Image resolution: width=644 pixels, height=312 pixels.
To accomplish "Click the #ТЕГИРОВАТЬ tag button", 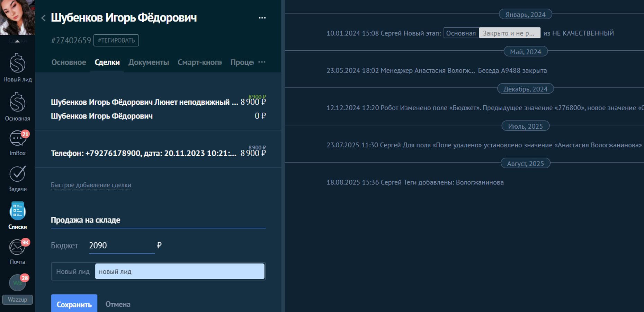I will 116,40.
